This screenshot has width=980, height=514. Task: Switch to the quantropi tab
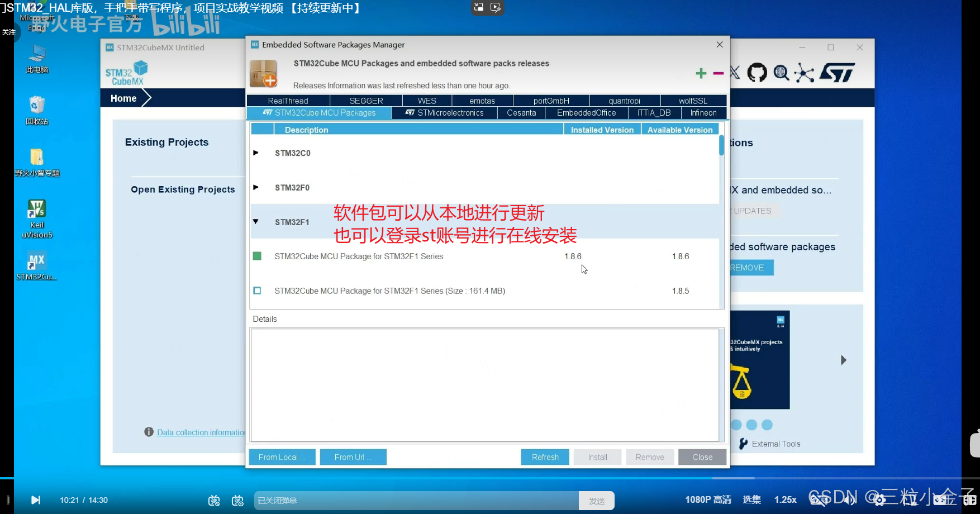tap(625, 101)
